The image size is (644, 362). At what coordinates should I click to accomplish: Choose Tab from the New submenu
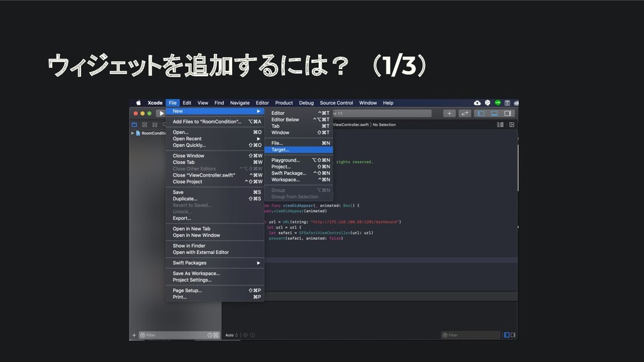[x=299, y=126]
